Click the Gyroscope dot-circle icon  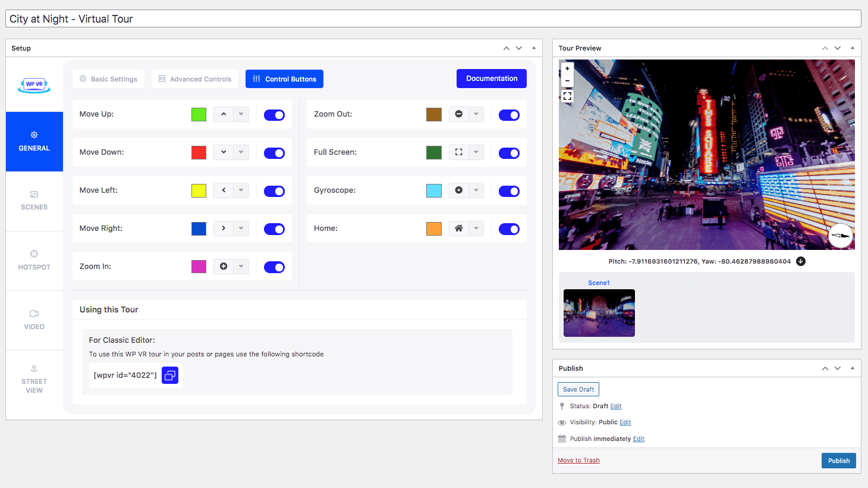(x=458, y=190)
